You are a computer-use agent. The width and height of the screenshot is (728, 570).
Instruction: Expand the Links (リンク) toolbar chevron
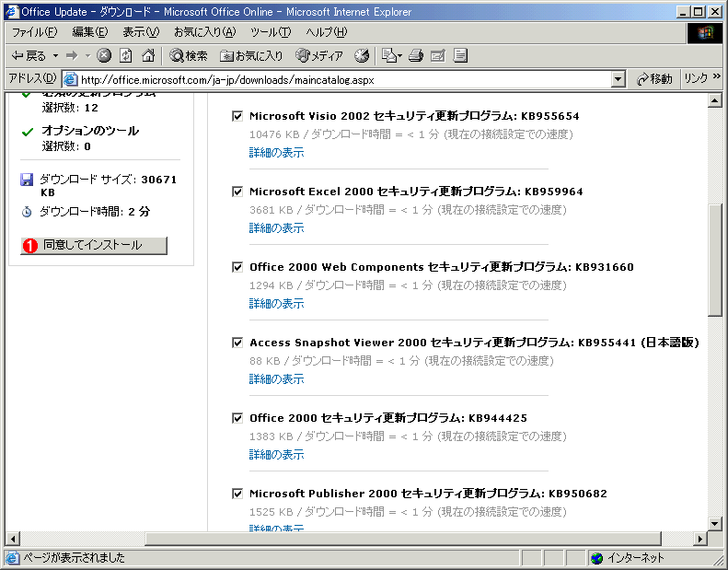tap(716, 76)
